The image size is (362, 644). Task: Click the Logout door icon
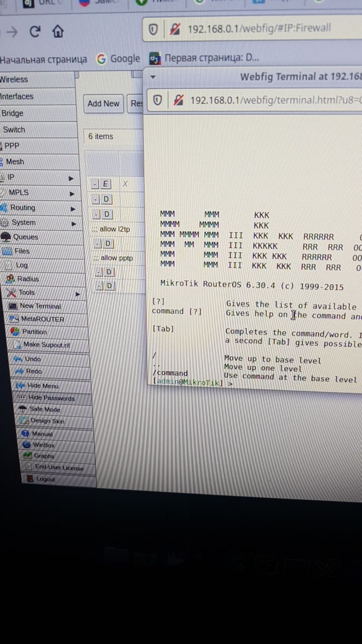pyautogui.click(x=31, y=479)
